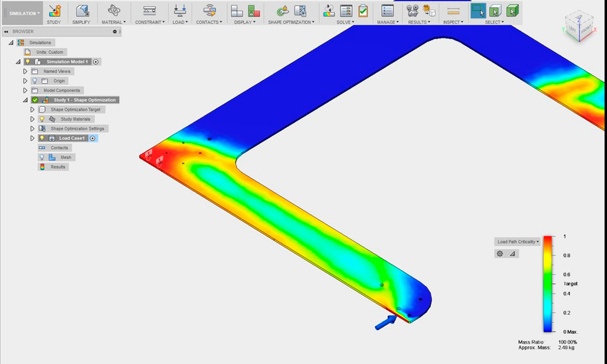The height and width of the screenshot is (364, 607).
Task: Toggle the Mesh visibility light bulb
Action: point(42,158)
